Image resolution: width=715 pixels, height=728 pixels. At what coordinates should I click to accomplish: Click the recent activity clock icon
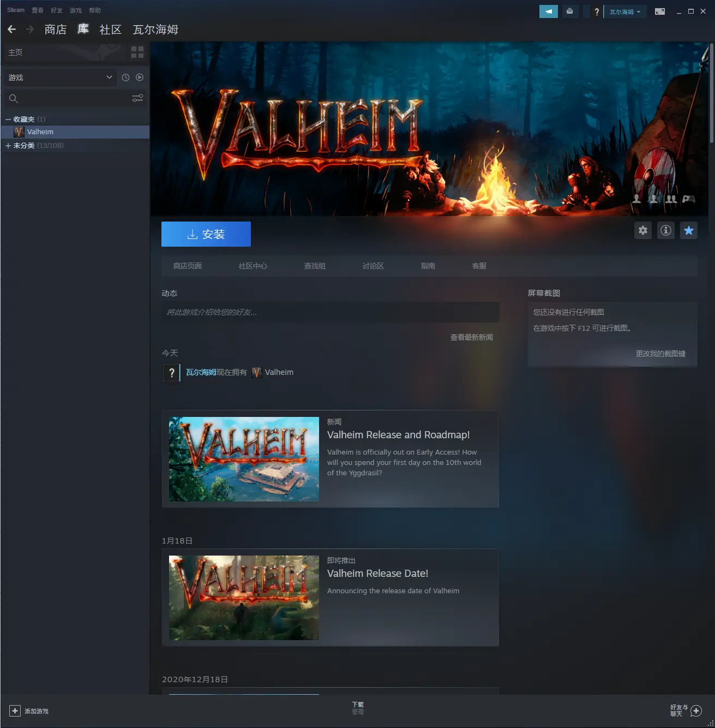[x=125, y=77]
